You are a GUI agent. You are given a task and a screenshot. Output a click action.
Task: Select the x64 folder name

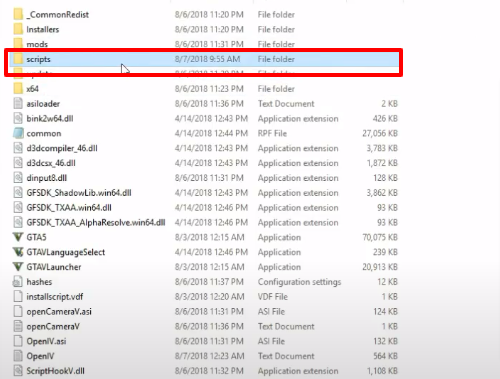click(x=32, y=89)
